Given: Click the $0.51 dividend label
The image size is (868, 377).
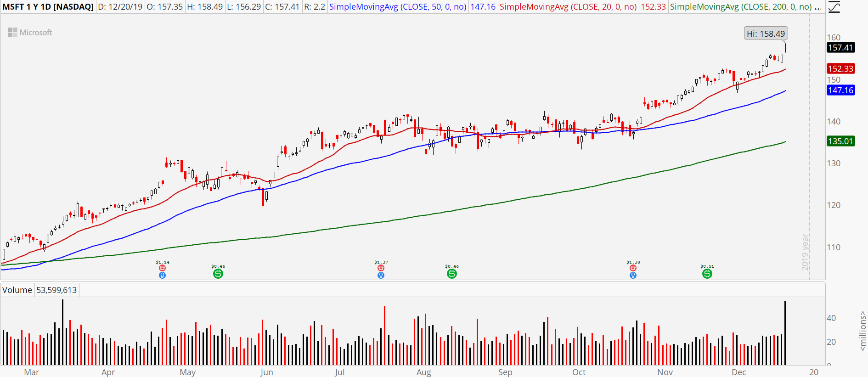Looking at the screenshot, I should (x=707, y=266).
